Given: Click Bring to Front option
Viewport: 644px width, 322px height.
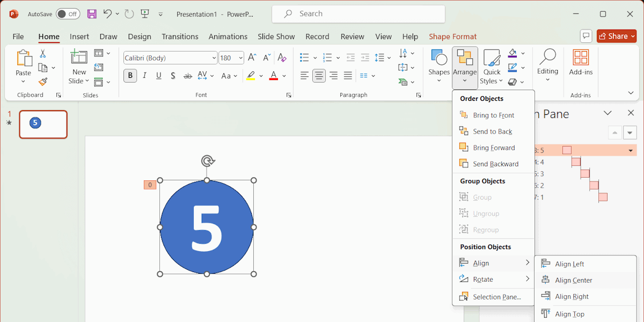Looking at the screenshot, I should pos(493,115).
